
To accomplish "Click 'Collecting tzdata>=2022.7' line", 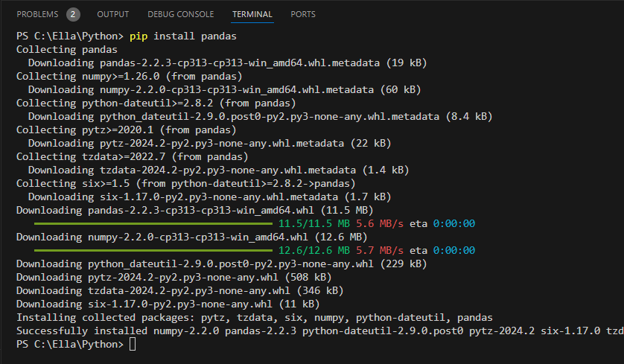I will [132, 157].
